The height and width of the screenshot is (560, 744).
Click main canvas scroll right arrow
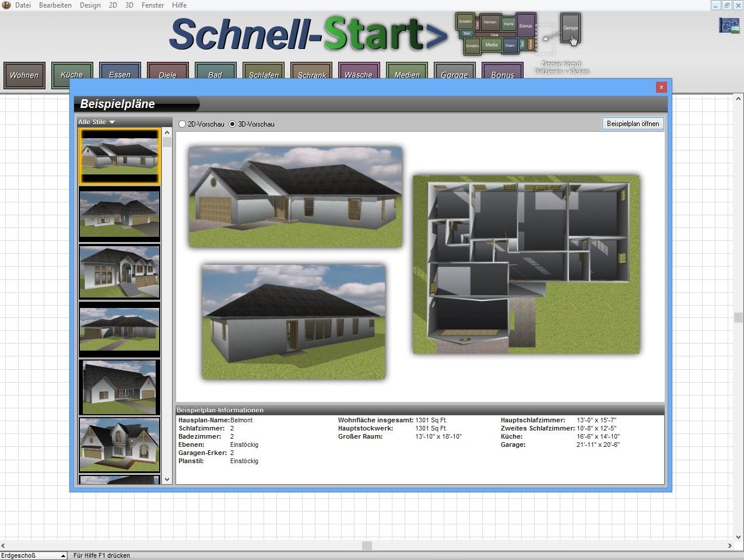(729, 545)
